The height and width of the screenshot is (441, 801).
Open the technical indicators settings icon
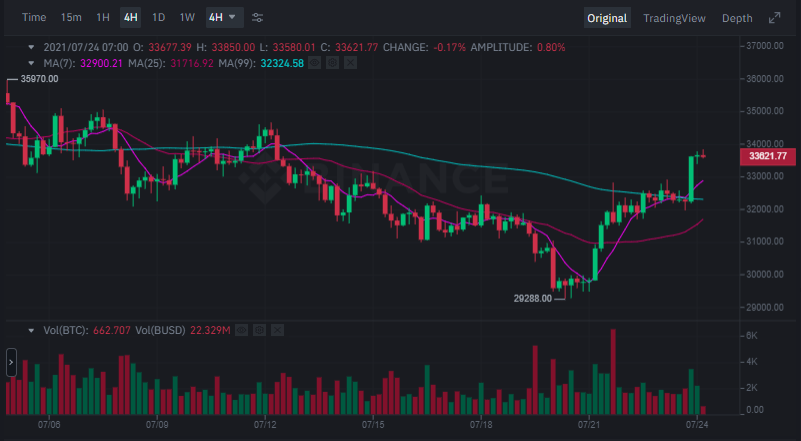coord(258,18)
